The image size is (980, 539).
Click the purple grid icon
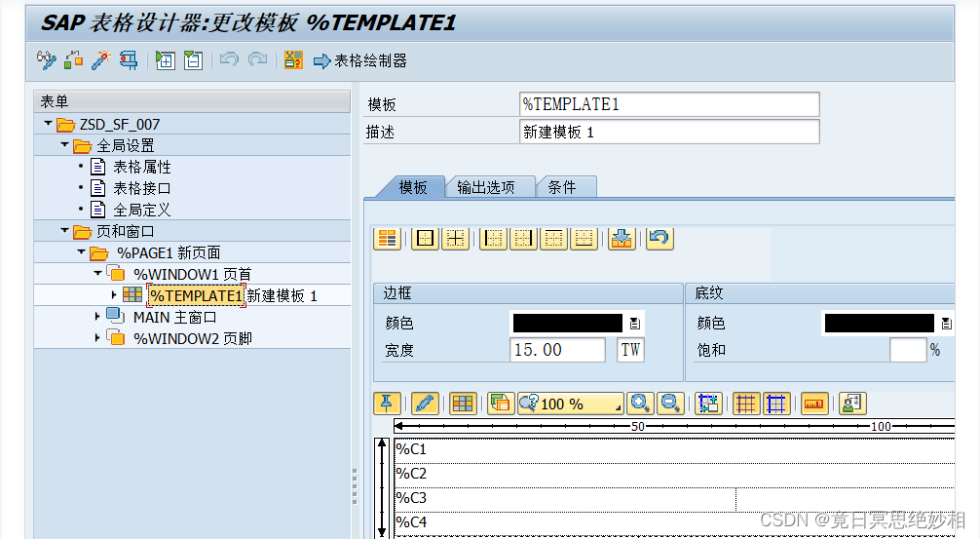point(745,404)
